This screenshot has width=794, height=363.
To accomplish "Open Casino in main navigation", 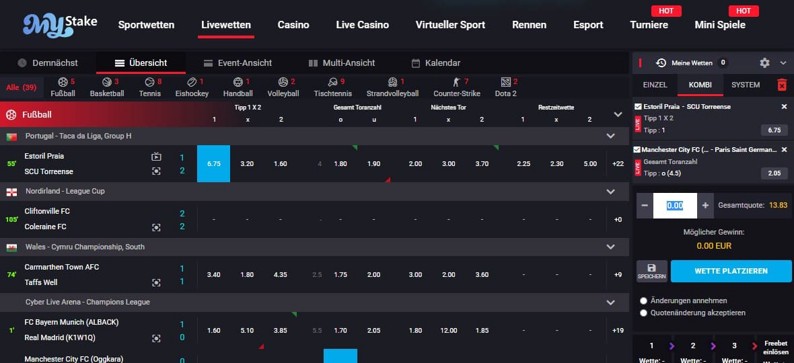I will click(293, 25).
